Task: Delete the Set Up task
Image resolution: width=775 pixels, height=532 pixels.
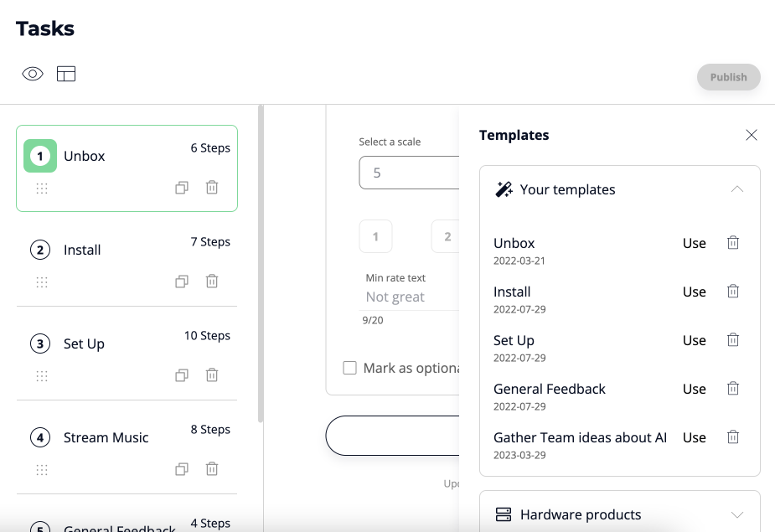Action: 212,375
